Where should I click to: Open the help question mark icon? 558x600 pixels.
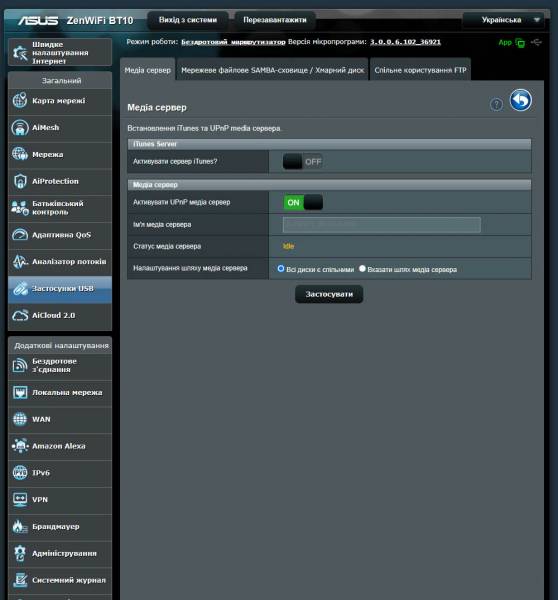(x=496, y=104)
